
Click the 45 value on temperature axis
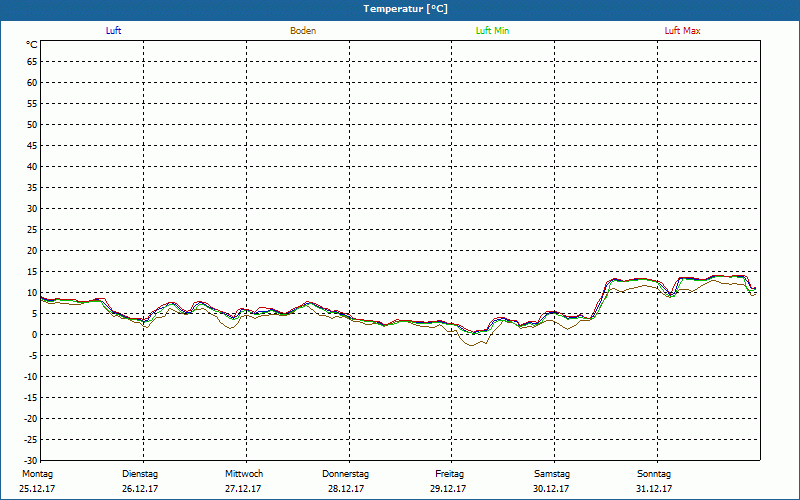[x=32, y=146]
